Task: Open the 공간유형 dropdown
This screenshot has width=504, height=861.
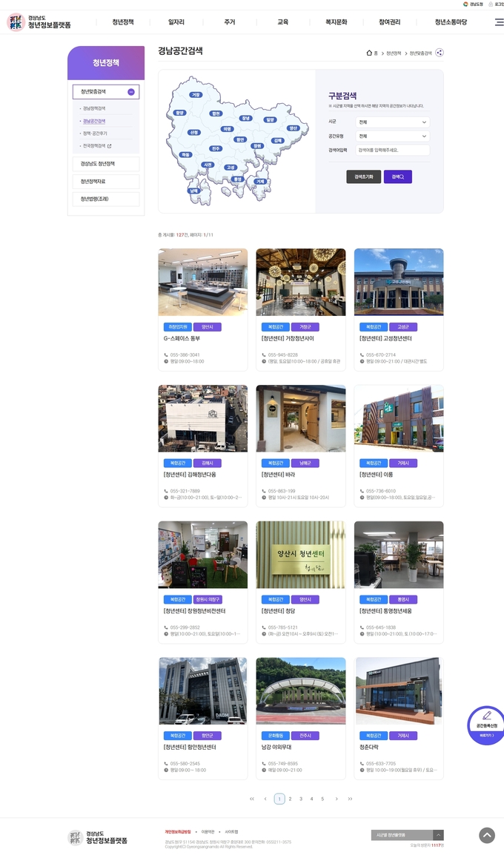Action: 392,136
